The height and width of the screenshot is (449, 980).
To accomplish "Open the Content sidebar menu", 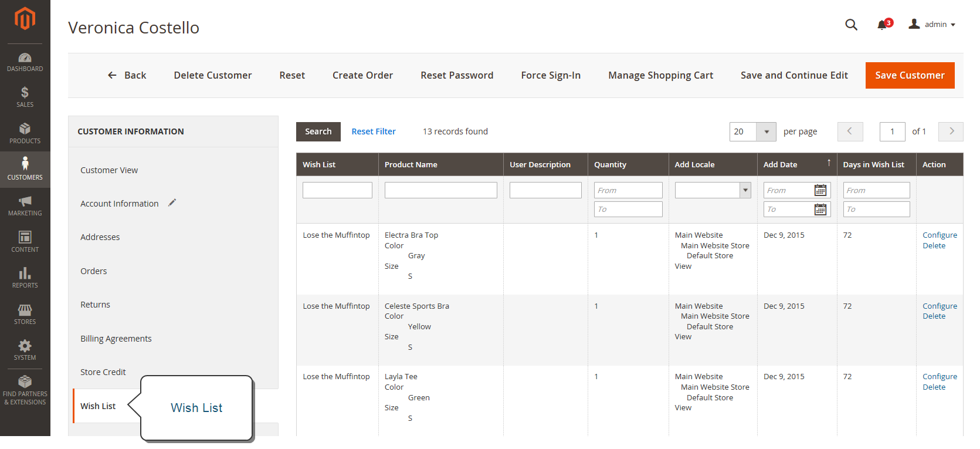I will (x=25, y=242).
